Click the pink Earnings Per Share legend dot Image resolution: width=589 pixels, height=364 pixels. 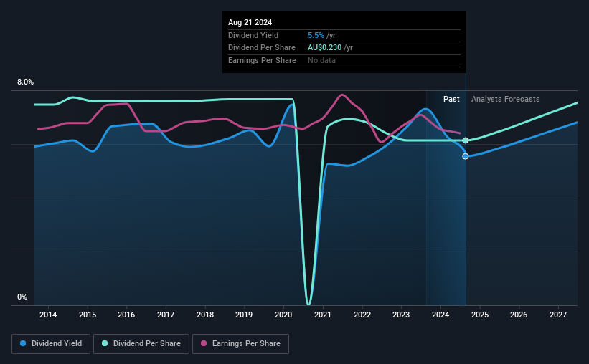click(204, 343)
